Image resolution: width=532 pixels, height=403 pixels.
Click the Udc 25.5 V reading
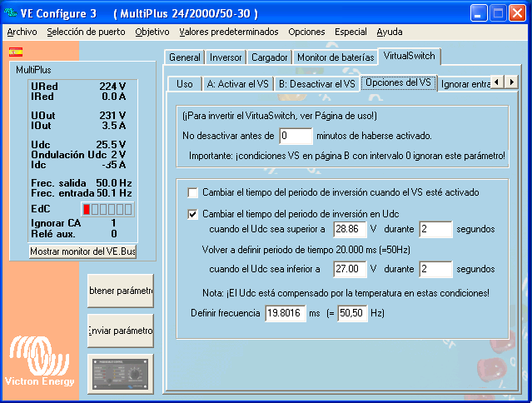[x=78, y=145]
